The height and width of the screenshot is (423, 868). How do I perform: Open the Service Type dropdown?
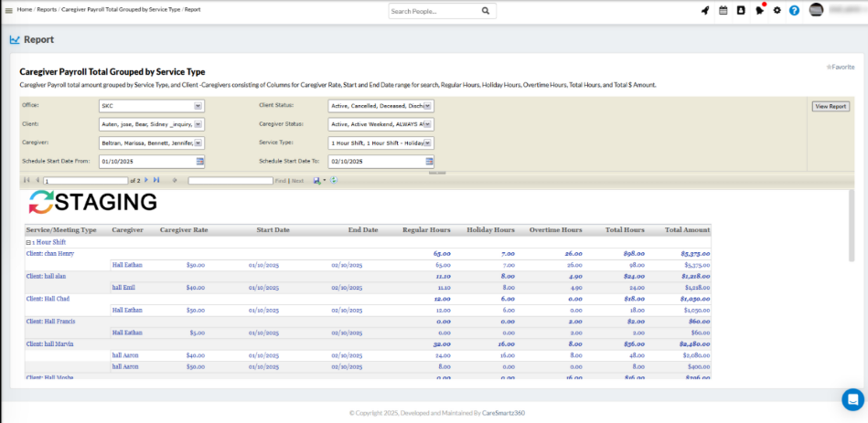(x=428, y=143)
